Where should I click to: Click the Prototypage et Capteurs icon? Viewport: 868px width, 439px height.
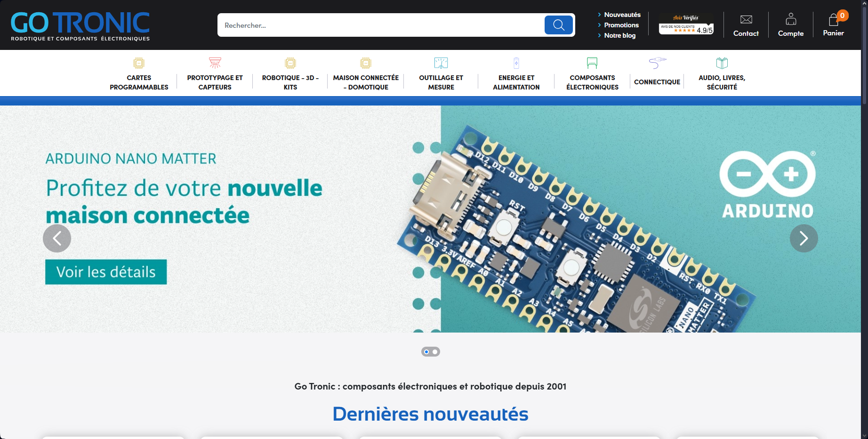215,63
